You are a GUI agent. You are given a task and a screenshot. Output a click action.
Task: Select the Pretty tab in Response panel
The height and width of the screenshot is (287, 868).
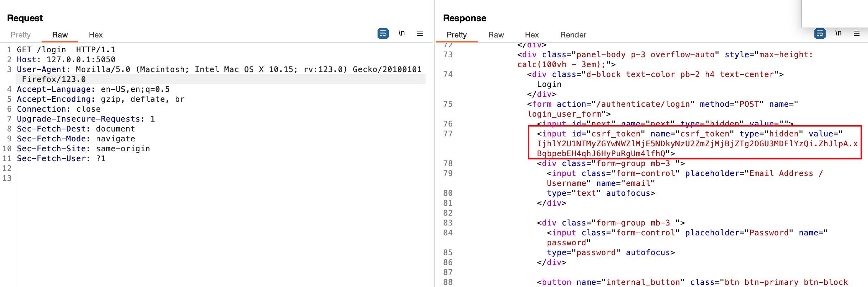pos(457,35)
